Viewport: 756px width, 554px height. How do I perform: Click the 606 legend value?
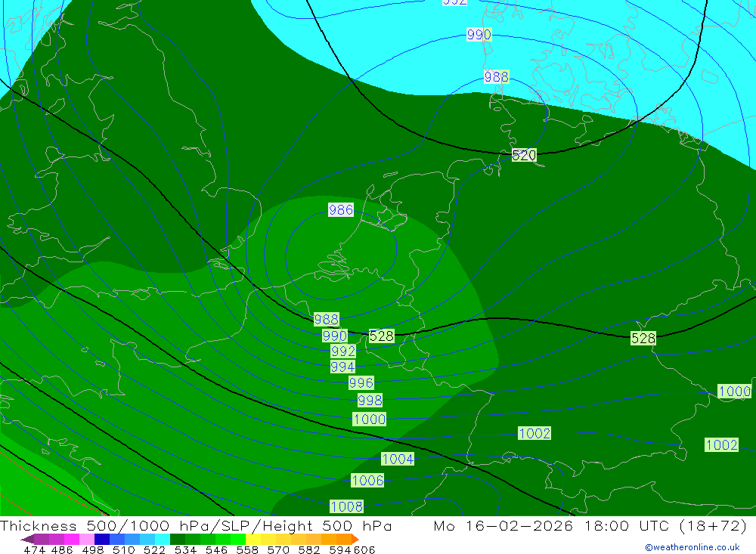(364, 550)
